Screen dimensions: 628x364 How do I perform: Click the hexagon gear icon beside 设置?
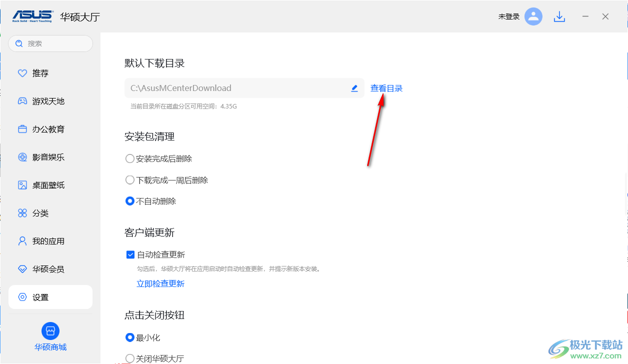22,297
